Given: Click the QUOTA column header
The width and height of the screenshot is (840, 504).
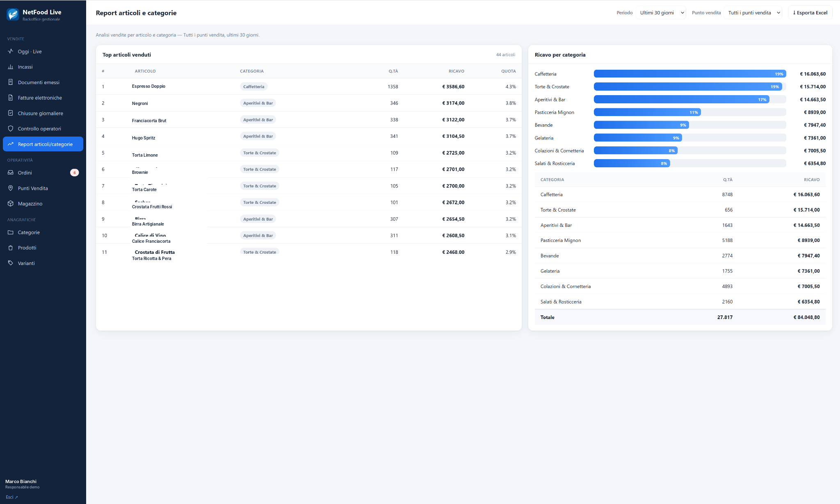Looking at the screenshot, I should tap(508, 71).
